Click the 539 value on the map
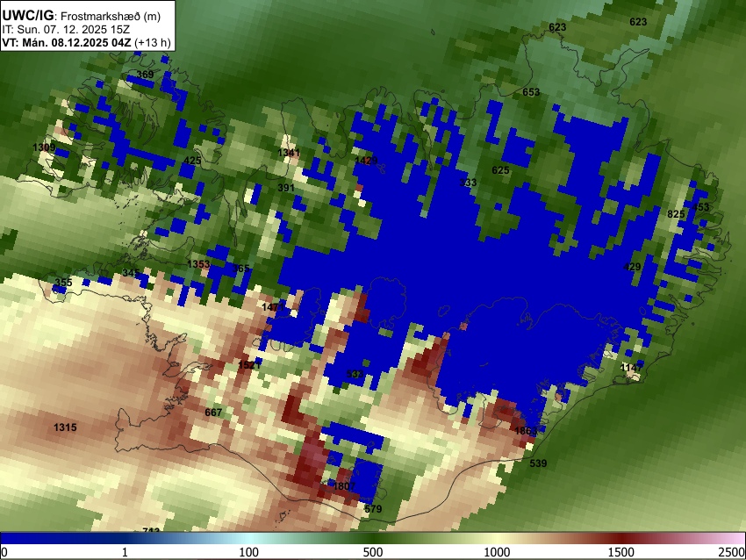 click(538, 463)
